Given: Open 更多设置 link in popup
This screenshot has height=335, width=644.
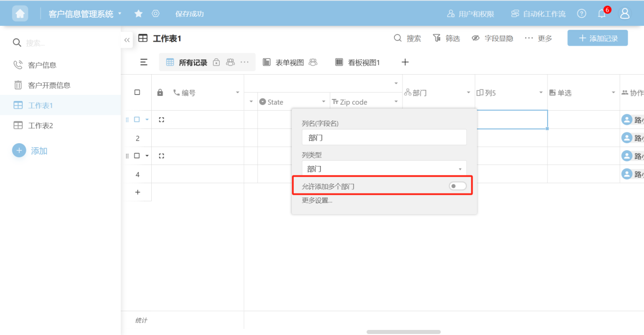Looking at the screenshot, I should click(317, 200).
